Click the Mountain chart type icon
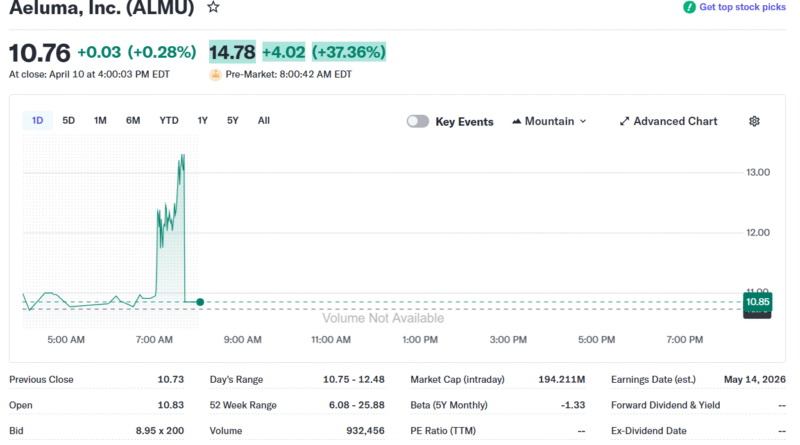The image size is (800, 445). [516, 121]
